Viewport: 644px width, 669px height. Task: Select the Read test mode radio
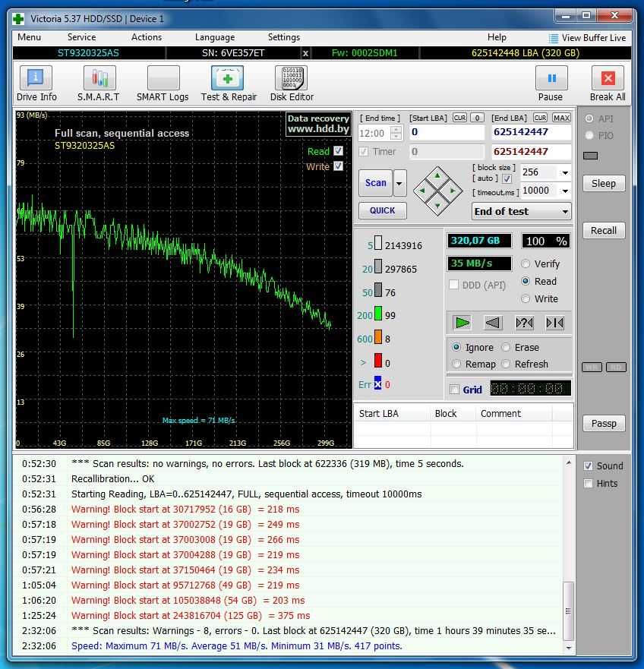[526, 281]
